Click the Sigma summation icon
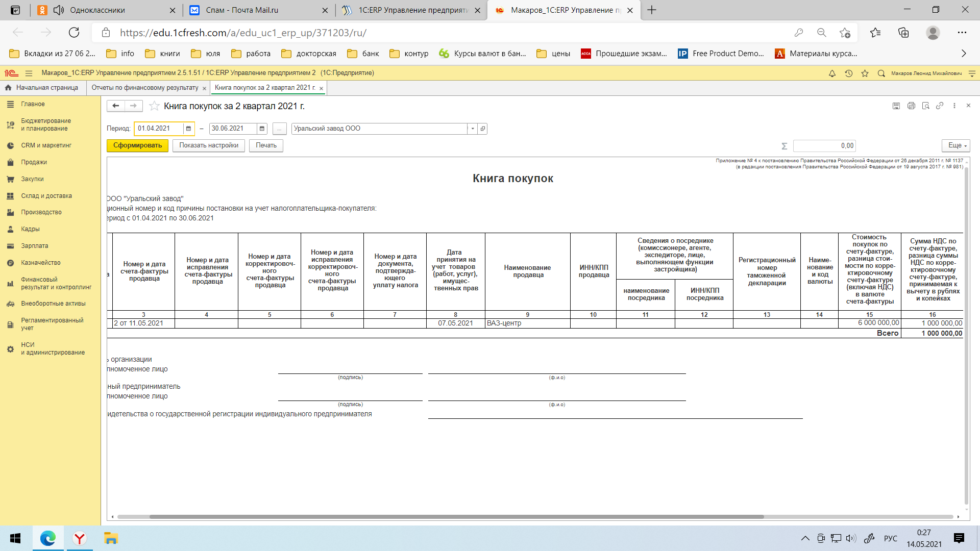The height and width of the screenshot is (551, 980). [x=784, y=145]
